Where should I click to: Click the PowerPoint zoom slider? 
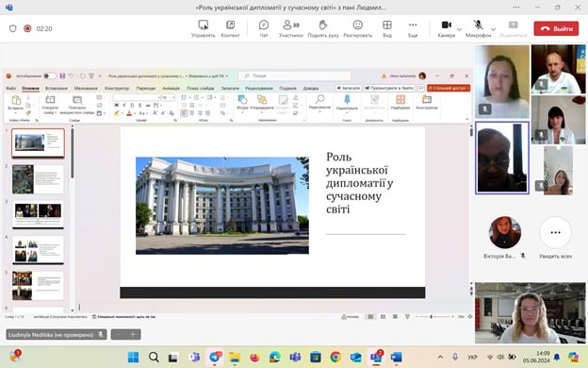434,316
